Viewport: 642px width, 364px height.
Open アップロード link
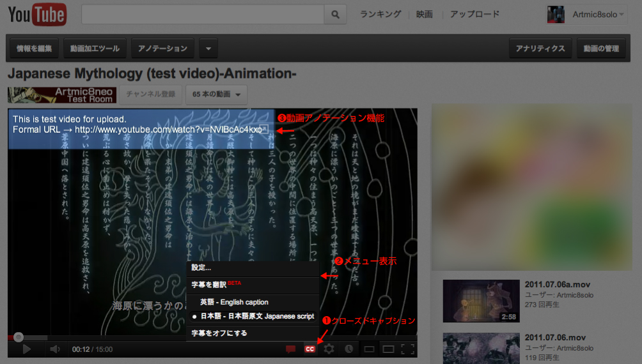pos(475,14)
